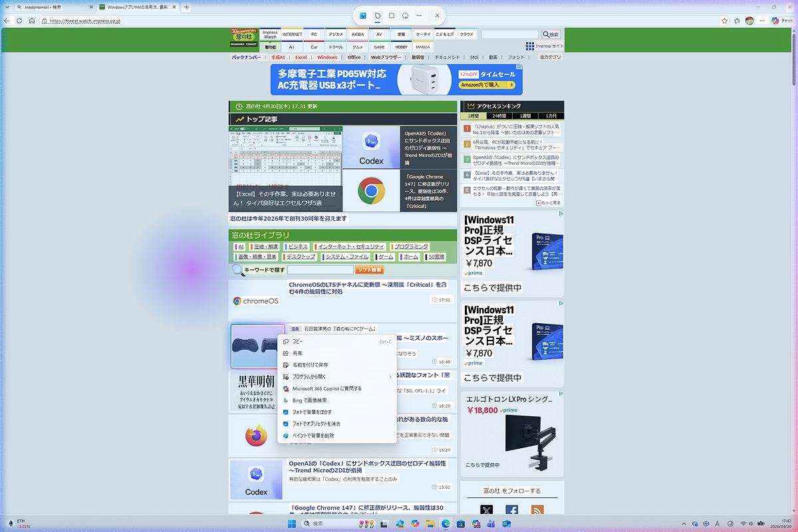The image size is (798, 532).
Task: Open the Google Chrome logo top article
Action: [371, 191]
